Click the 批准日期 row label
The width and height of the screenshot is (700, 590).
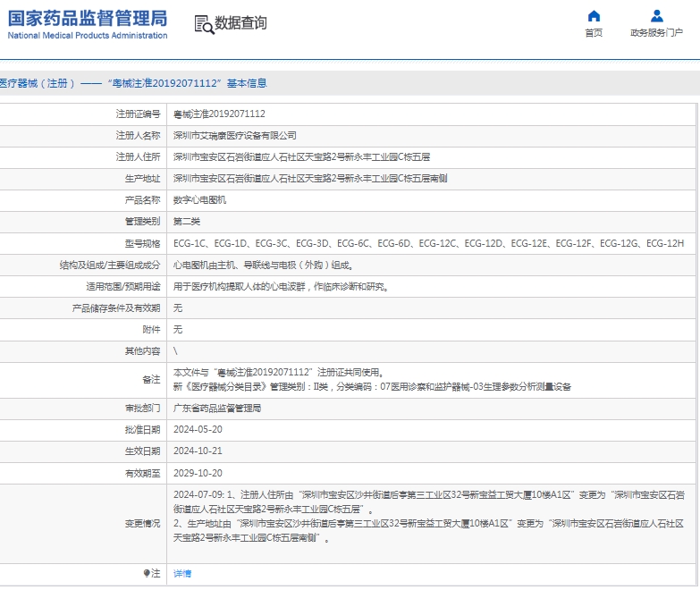click(x=142, y=429)
